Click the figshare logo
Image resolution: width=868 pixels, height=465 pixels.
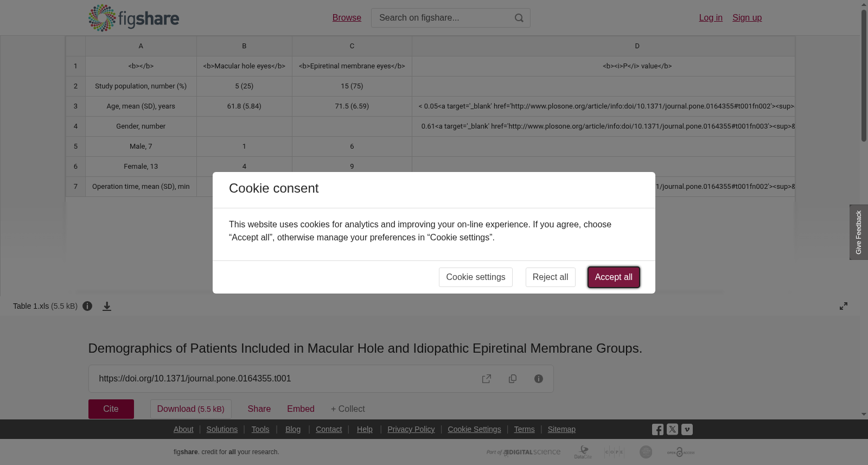pos(133,18)
